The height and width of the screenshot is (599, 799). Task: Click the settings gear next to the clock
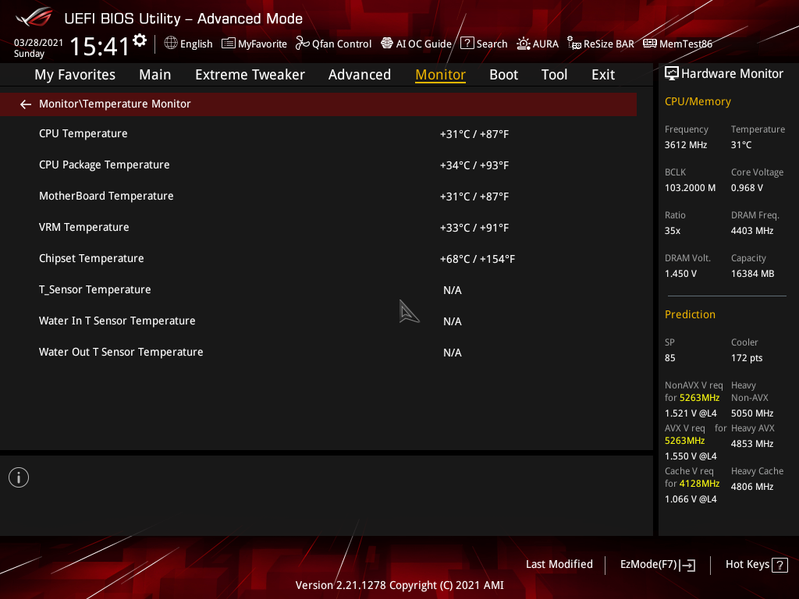(140, 41)
